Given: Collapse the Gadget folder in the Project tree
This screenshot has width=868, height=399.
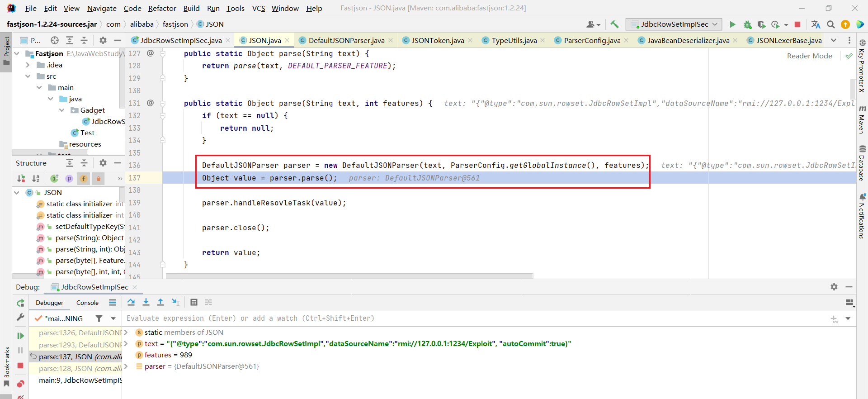Looking at the screenshot, I should [x=62, y=110].
